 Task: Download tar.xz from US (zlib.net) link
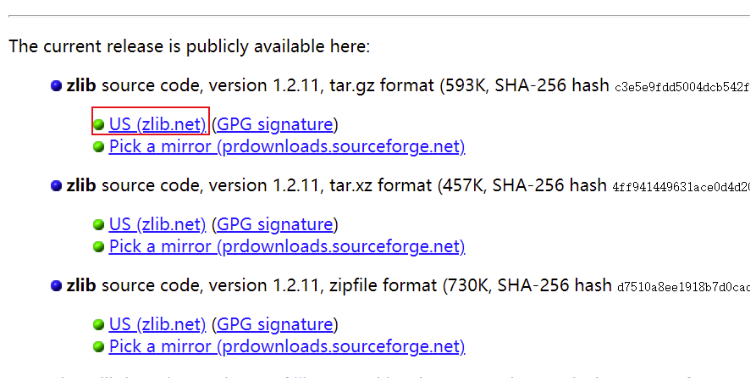click(157, 224)
